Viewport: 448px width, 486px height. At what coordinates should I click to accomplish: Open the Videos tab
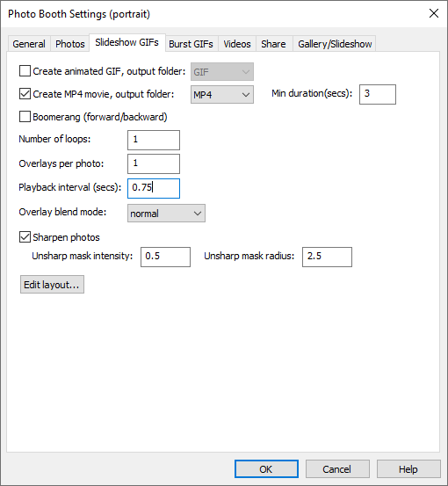click(x=237, y=44)
